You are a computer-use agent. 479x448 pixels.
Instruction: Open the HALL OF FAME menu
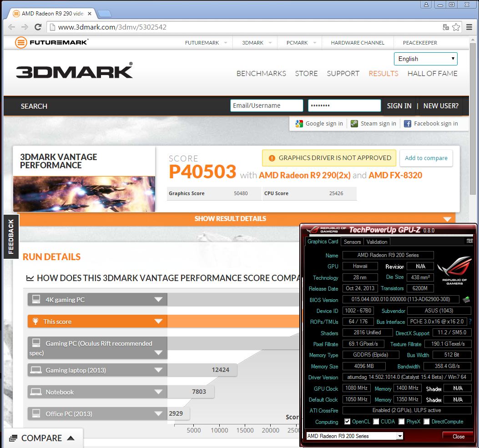pyautogui.click(x=433, y=74)
